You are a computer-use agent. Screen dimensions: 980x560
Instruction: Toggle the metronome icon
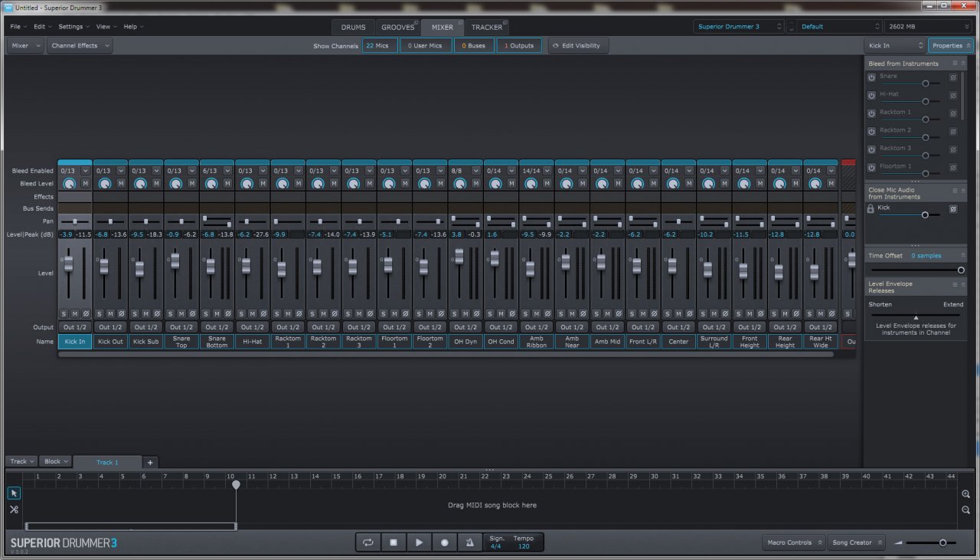(469, 542)
